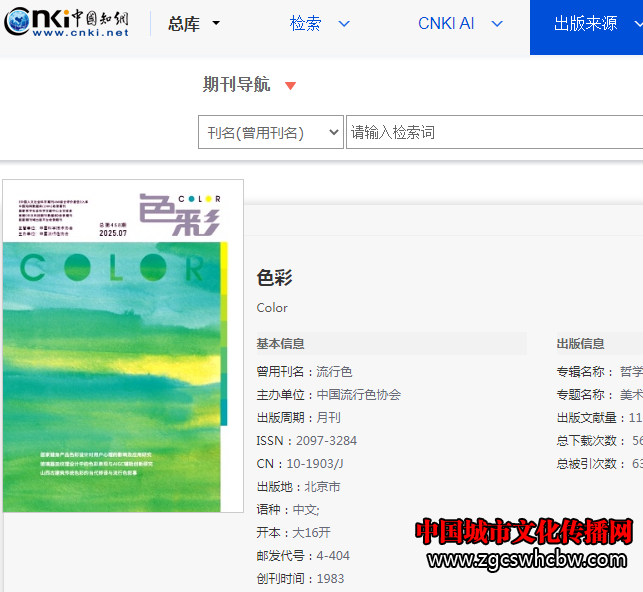Viewport: 643px width, 592px height.
Task: Open the 色彩 journal cover image
Action: coord(123,346)
